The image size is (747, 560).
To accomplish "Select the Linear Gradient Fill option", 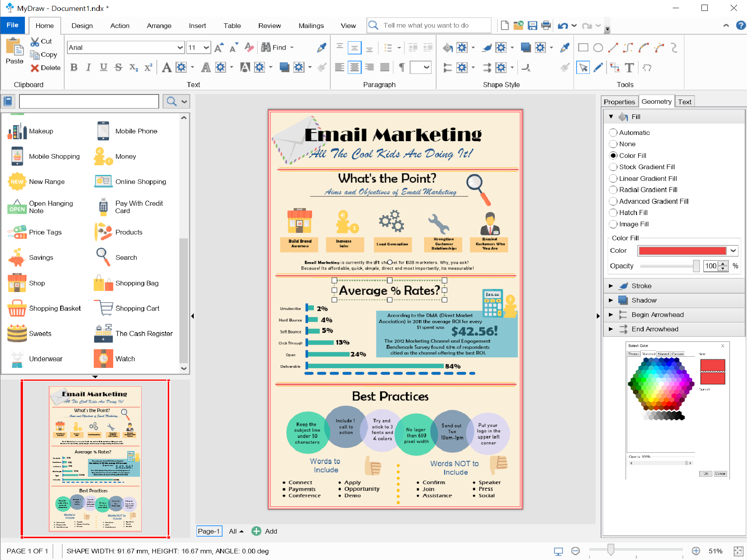I will click(x=613, y=178).
